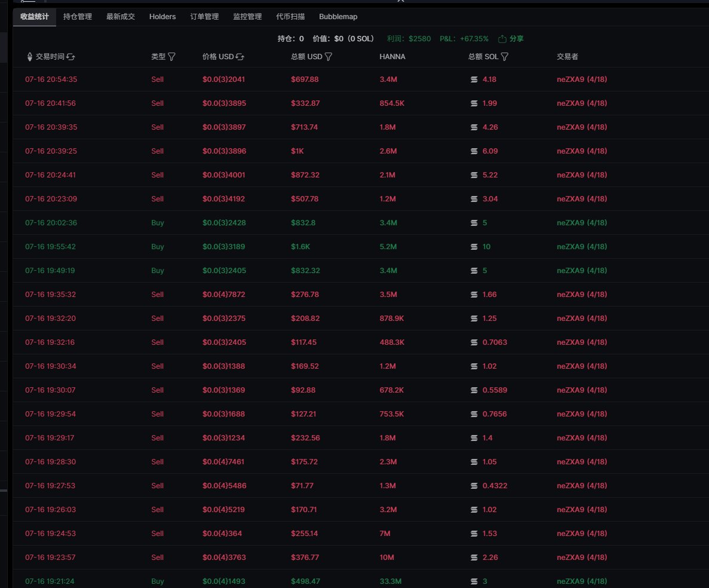
Task: Click Buy label in 19:49:19 row
Action: tap(157, 271)
